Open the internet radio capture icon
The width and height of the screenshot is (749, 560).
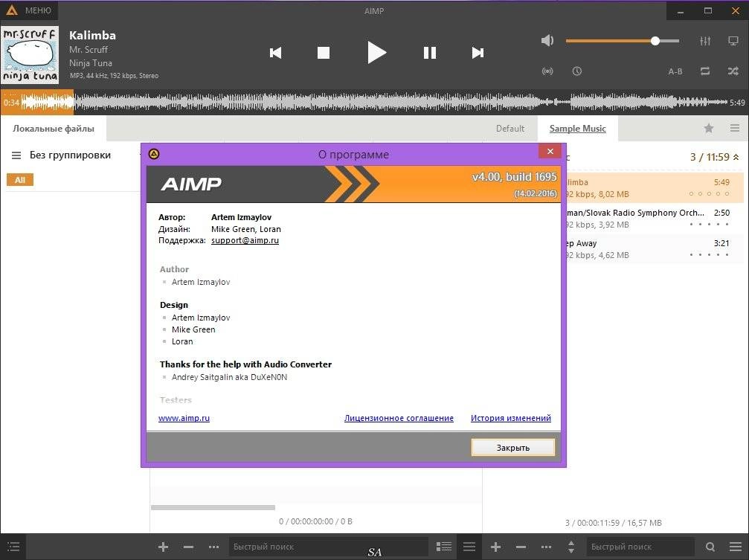pos(547,71)
